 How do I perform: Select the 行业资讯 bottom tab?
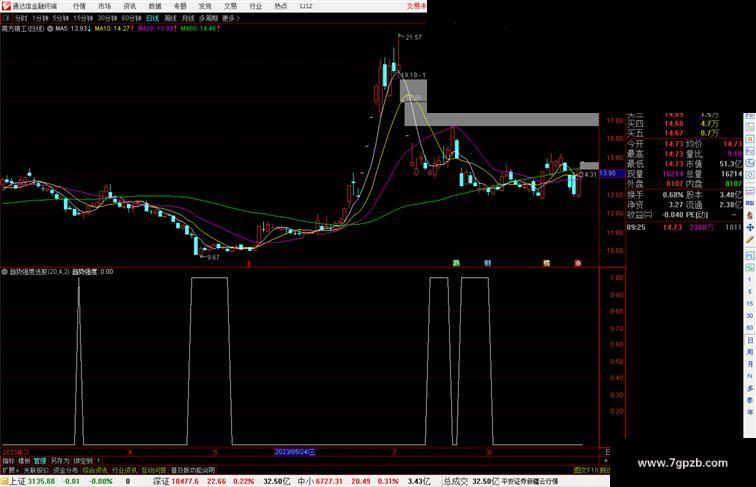pyautogui.click(x=124, y=470)
